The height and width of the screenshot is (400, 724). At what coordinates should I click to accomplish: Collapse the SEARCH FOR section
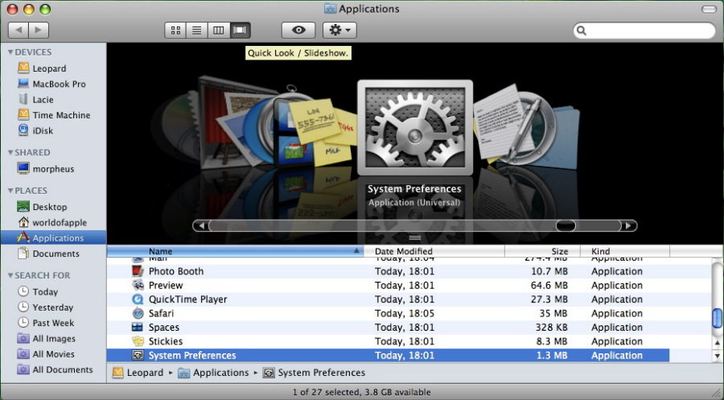(10, 275)
